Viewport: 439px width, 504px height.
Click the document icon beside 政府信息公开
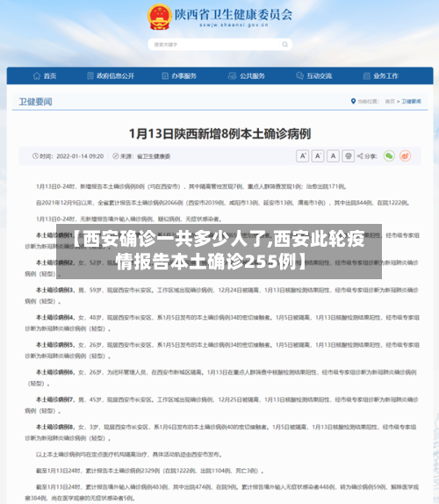[x=90, y=76]
